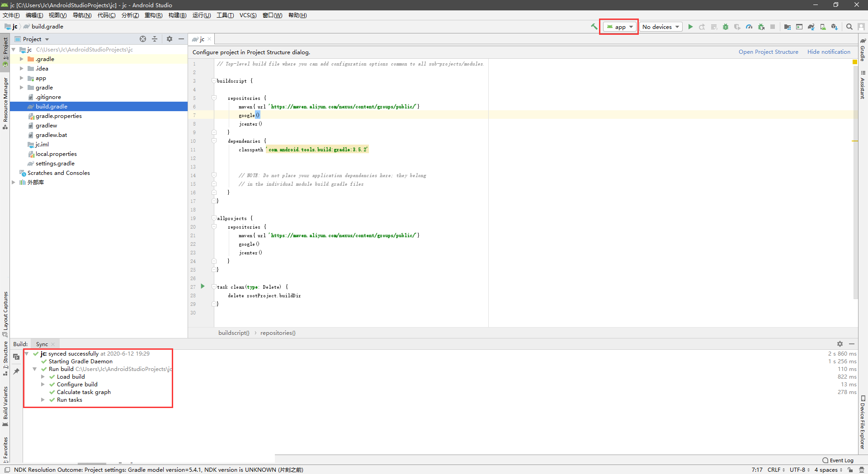
Task: Click Toggle view icon in Build panel
Action: 16,357
